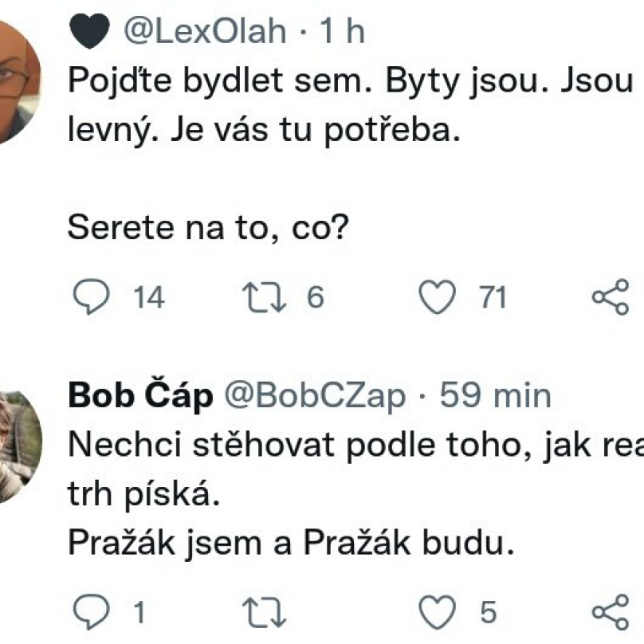
Task: Like Bob Čáp's tweet with heart icon
Action: 436,612
